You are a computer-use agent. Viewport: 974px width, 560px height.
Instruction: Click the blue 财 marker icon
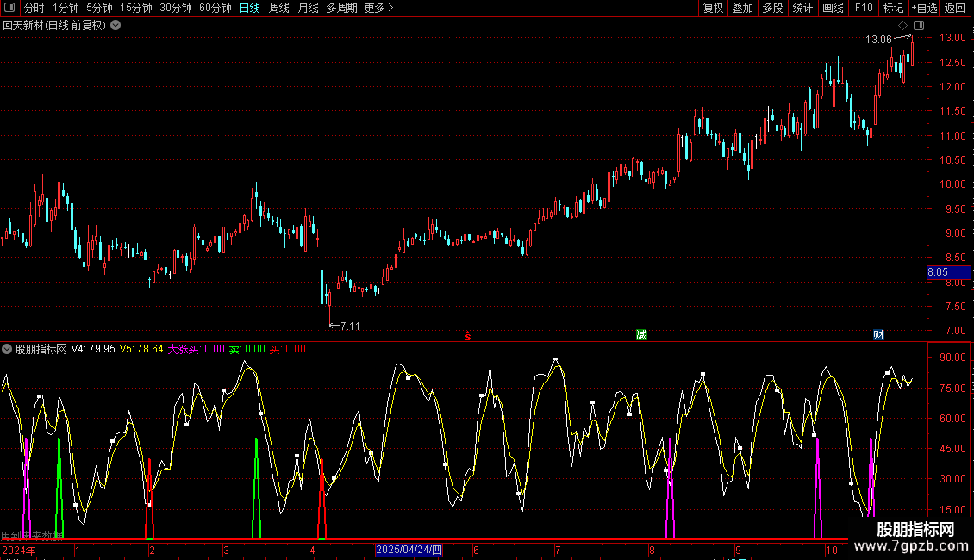tap(878, 335)
